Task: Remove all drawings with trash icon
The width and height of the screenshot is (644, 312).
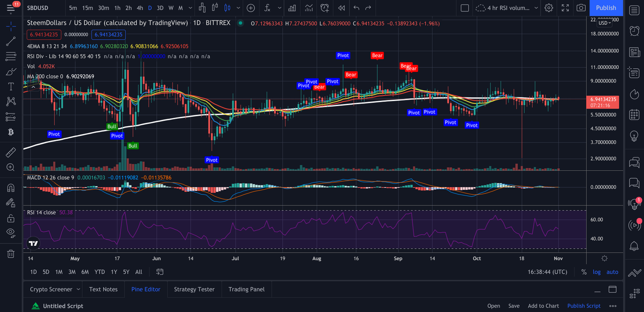Action: [x=11, y=254]
